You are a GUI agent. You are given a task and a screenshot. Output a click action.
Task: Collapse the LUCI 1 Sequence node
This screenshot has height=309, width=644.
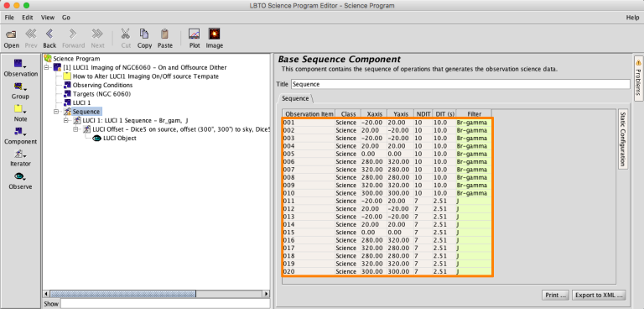tap(66, 121)
